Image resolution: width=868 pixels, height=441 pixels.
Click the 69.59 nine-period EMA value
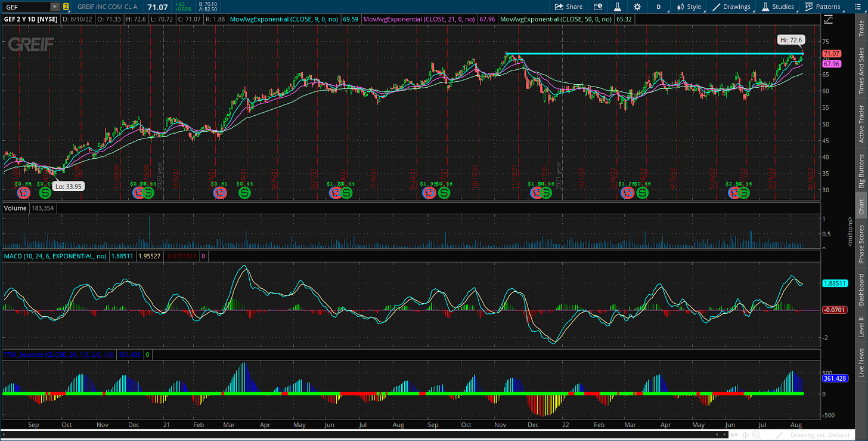point(351,19)
